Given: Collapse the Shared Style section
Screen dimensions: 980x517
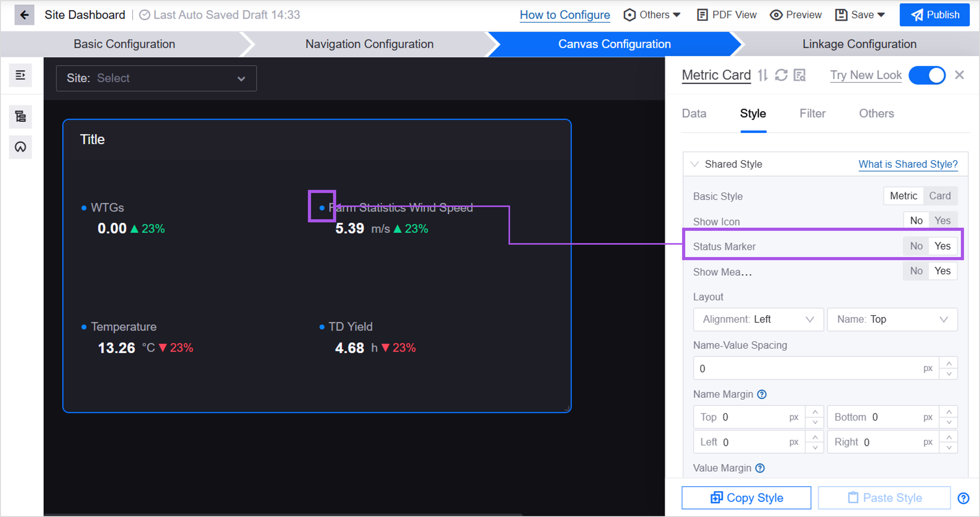Looking at the screenshot, I should coord(695,164).
